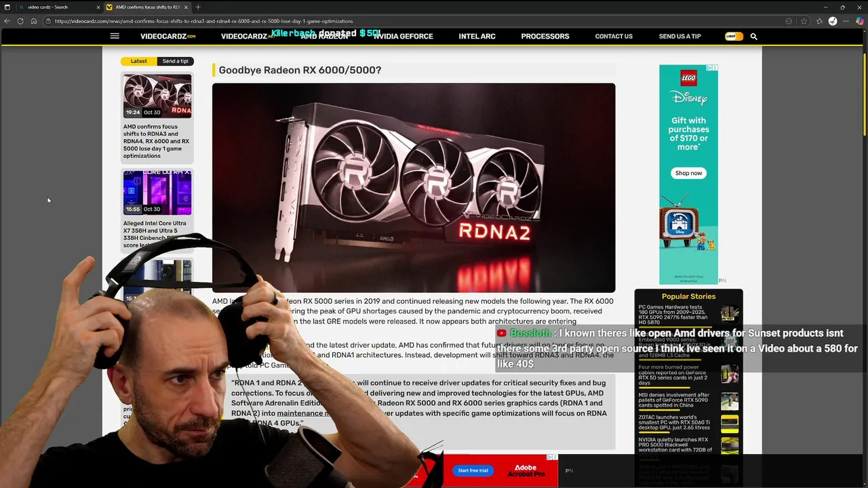Open browser Settings and more menu

coord(846,21)
